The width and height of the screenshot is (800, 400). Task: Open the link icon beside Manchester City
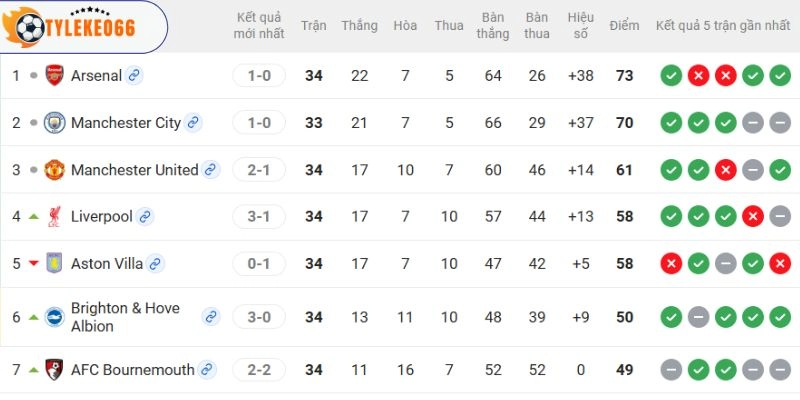[193, 122]
